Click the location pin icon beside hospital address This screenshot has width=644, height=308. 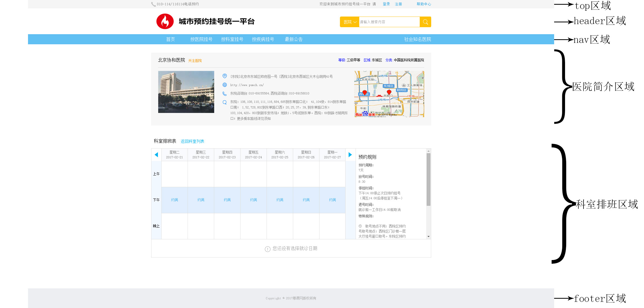225,76
